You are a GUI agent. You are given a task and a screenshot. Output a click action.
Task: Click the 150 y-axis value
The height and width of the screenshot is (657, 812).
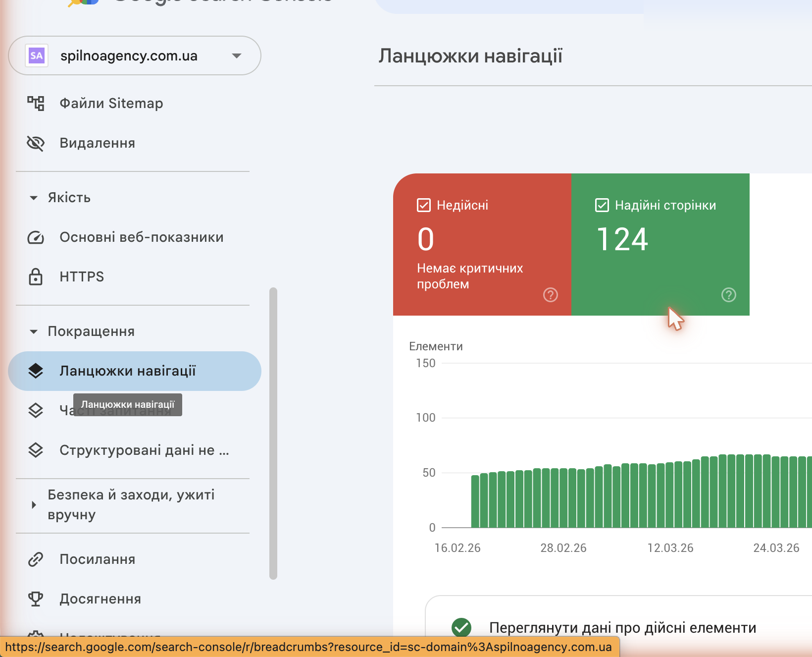tap(426, 363)
